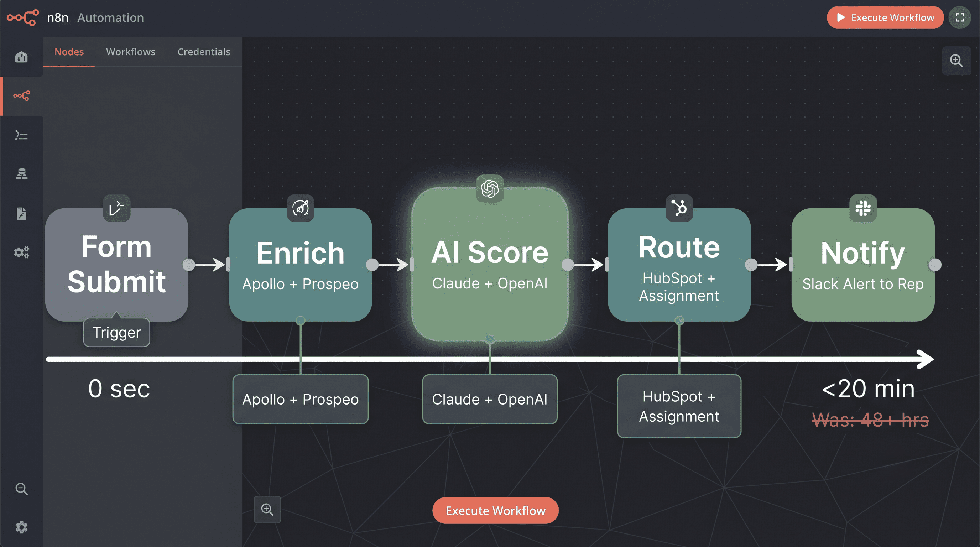The height and width of the screenshot is (547, 980).
Task: Open the templates document sidebar icon
Action: (x=21, y=213)
